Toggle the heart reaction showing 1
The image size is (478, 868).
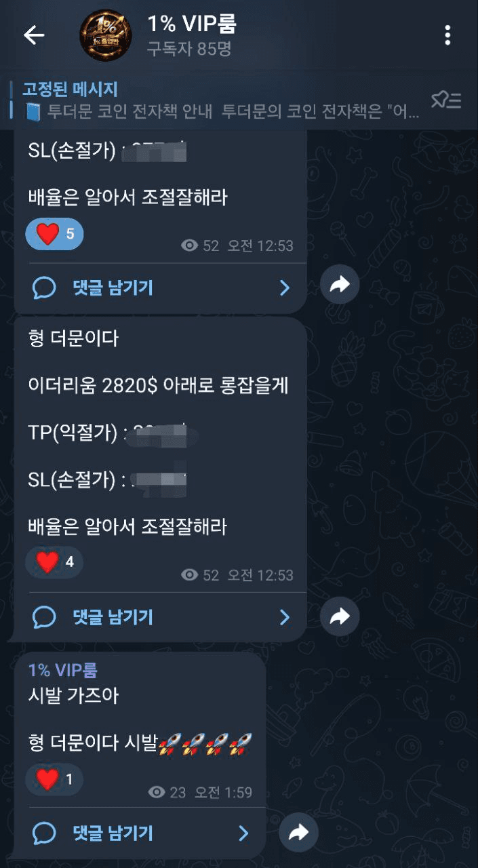(54, 780)
